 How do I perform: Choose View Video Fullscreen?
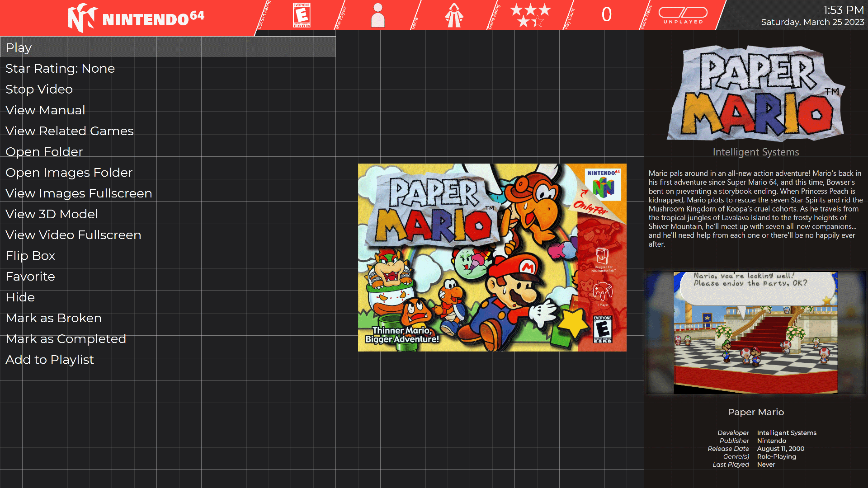click(x=168, y=235)
